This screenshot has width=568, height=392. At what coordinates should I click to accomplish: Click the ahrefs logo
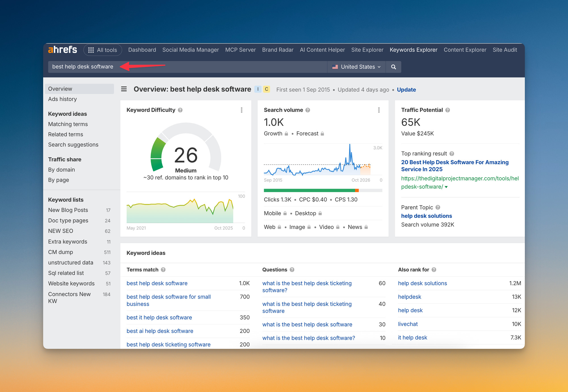(62, 50)
